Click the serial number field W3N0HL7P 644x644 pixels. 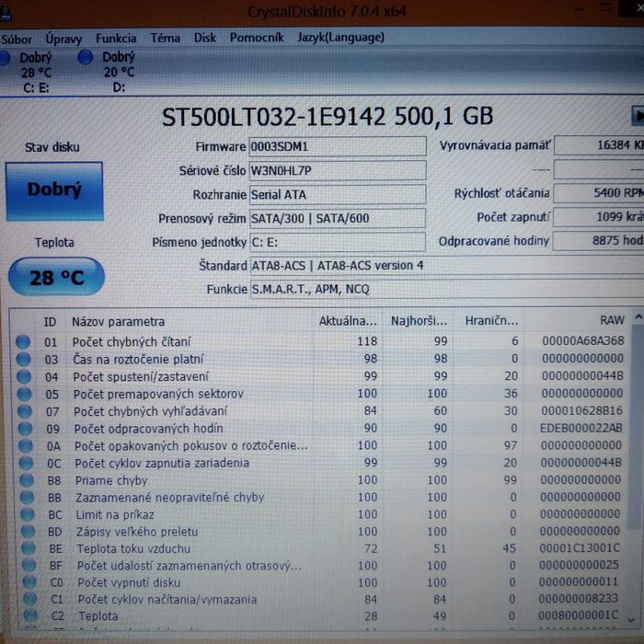pos(338,170)
